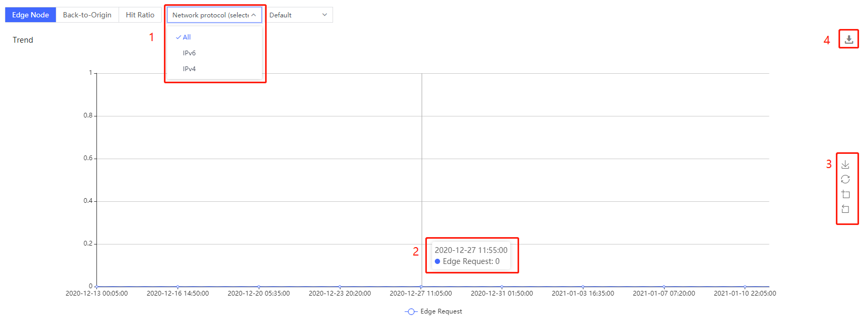Toggle the Edge Request legend series
Screen dimensions: 868x323
click(x=433, y=311)
